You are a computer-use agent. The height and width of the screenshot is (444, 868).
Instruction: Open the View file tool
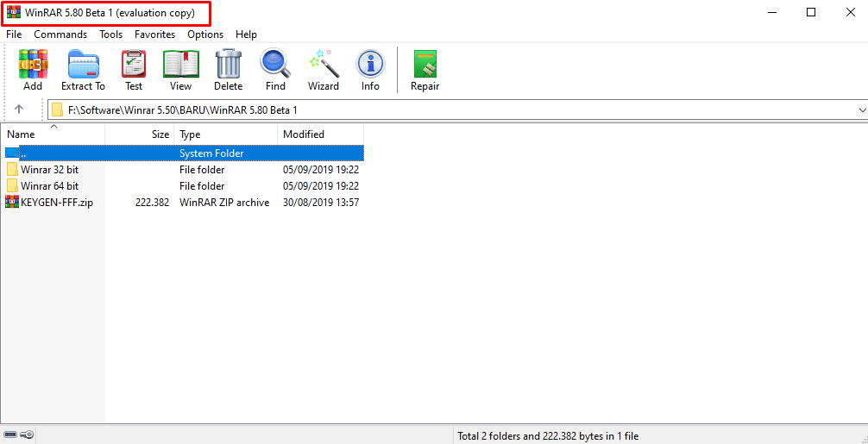[x=180, y=64]
